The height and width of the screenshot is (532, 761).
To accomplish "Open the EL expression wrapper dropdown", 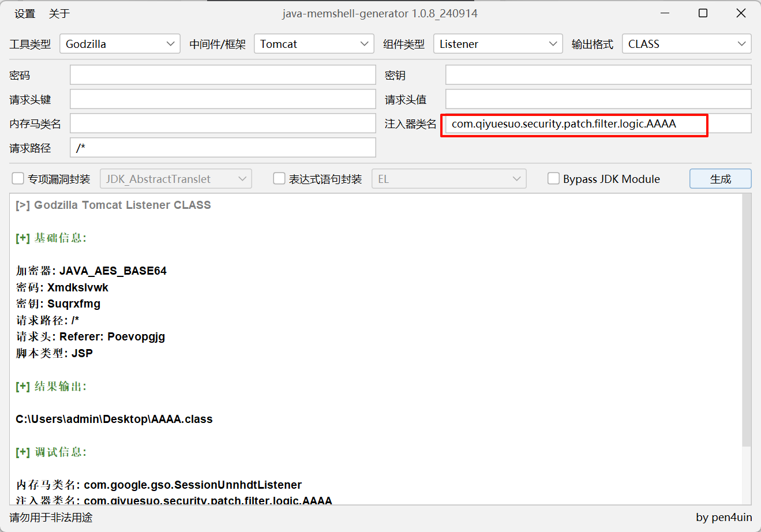I will [449, 178].
